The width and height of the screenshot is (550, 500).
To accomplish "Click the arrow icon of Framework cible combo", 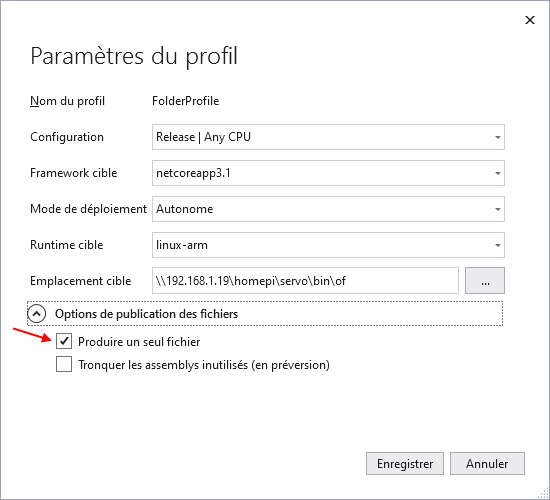I will click(x=497, y=173).
